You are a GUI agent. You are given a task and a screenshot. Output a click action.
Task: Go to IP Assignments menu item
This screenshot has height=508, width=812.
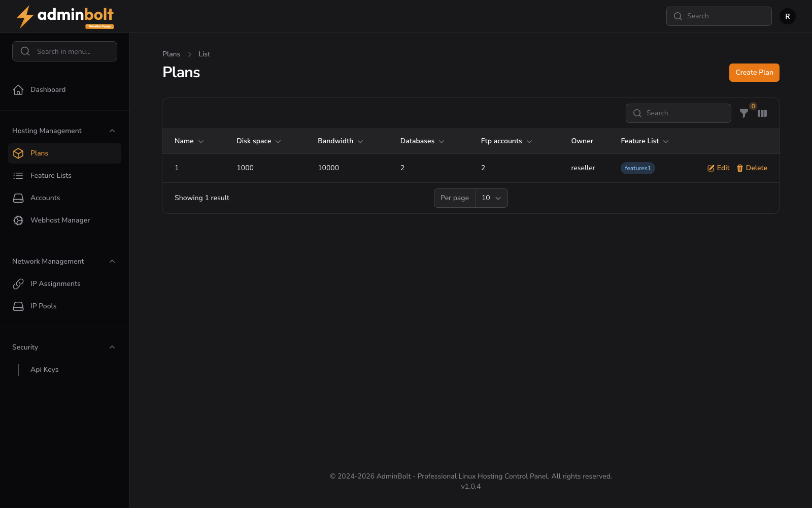click(x=64, y=284)
